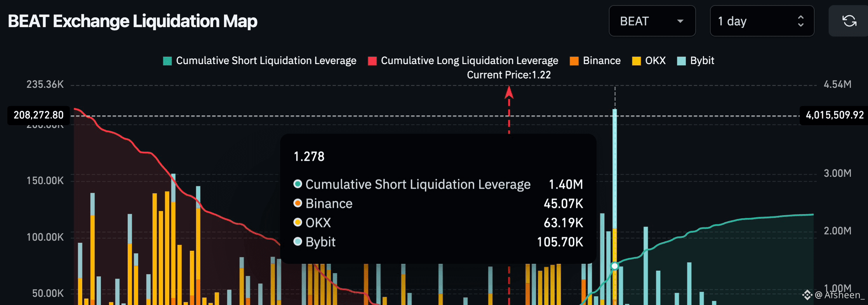Toggle the Binance series in the legend
Screen dimensions: 868x305
[x=595, y=61]
